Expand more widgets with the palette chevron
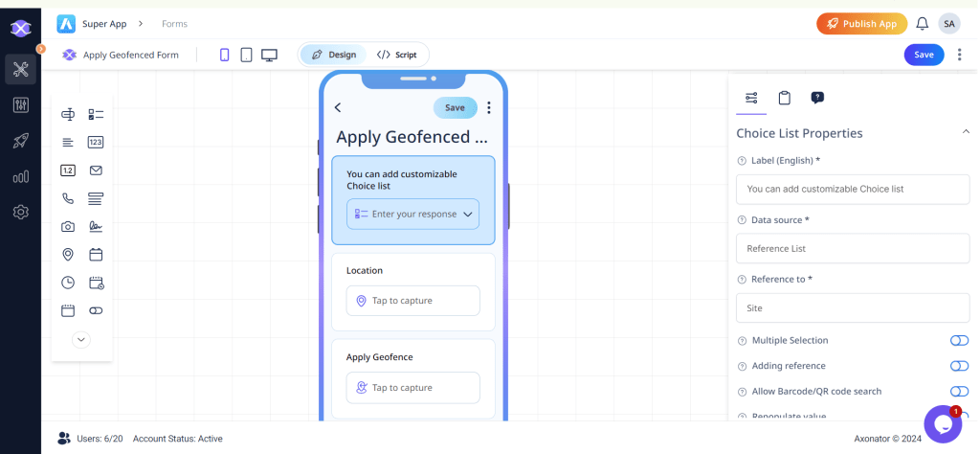980x454 pixels. tap(81, 339)
